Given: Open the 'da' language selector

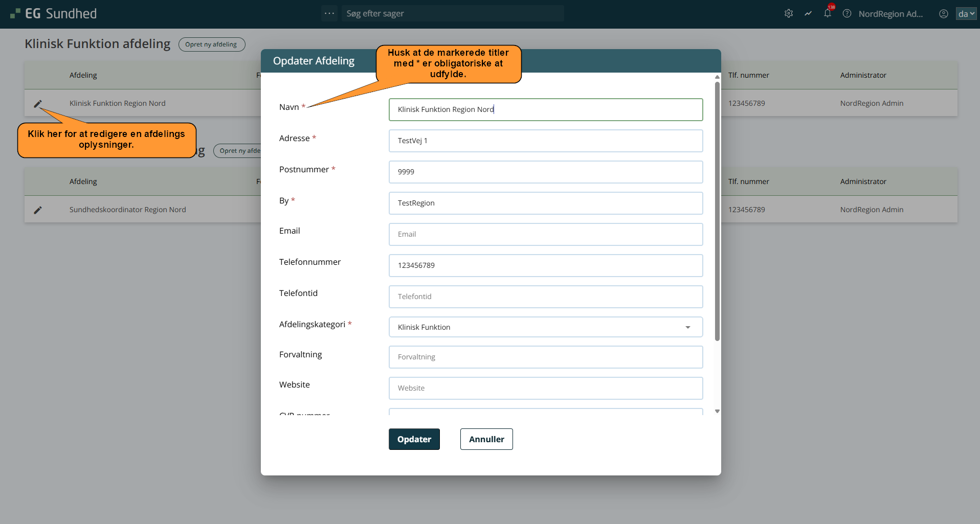Looking at the screenshot, I should 966,14.
